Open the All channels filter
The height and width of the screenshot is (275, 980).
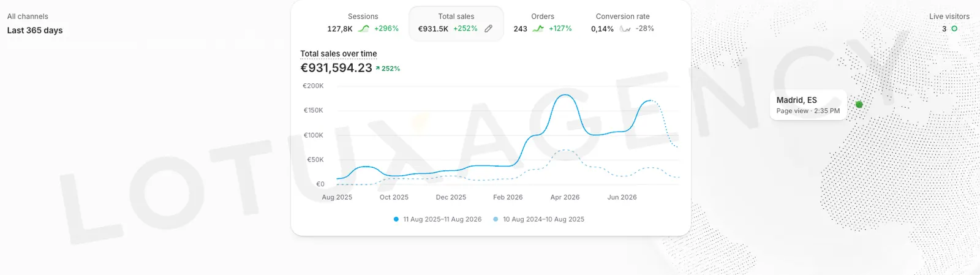pyautogui.click(x=28, y=17)
